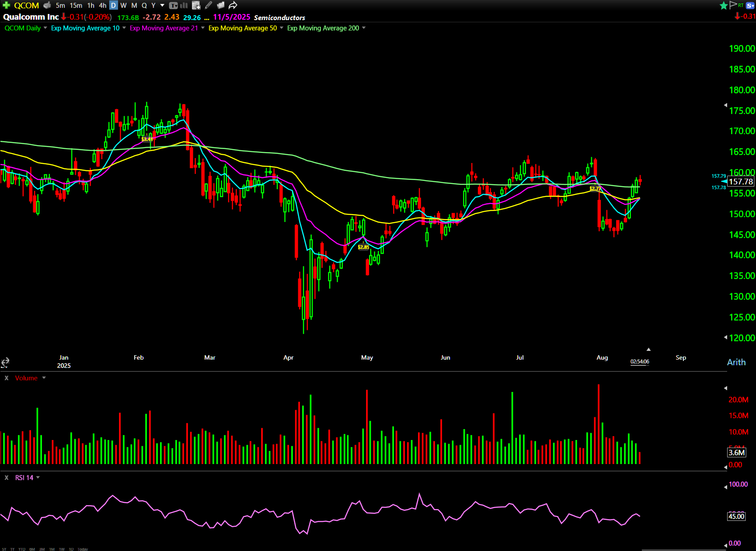The width and height of the screenshot is (756, 551).
Task: Click the 02:54:06 bar countdown timer
Action: click(x=640, y=362)
